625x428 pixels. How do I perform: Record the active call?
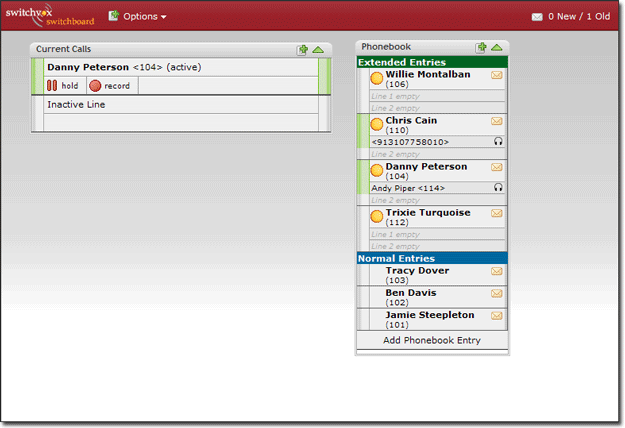point(110,86)
